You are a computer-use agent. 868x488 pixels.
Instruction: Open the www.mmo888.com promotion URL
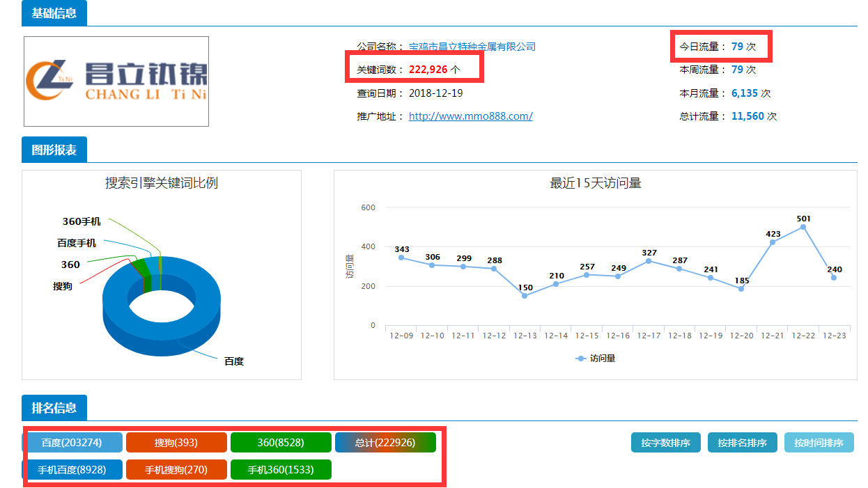pyautogui.click(x=470, y=116)
